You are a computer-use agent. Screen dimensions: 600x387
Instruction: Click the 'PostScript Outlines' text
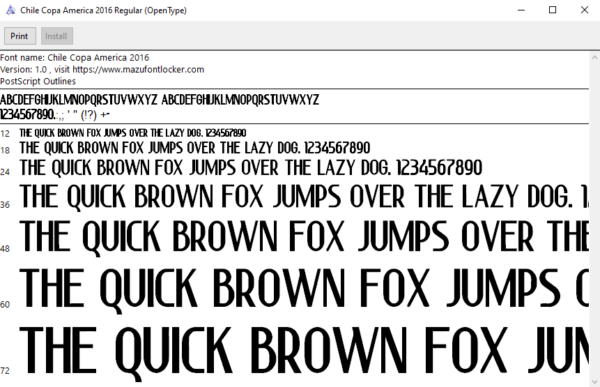click(x=38, y=82)
